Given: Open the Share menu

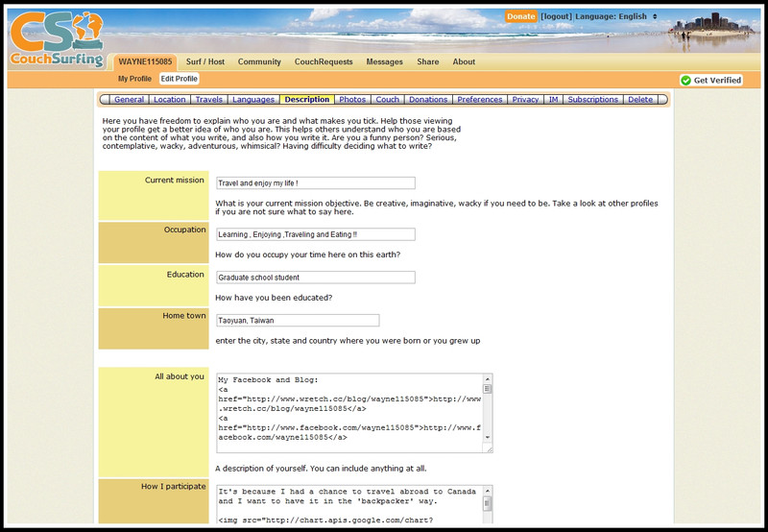Looking at the screenshot, I should [x=427, y=61].
